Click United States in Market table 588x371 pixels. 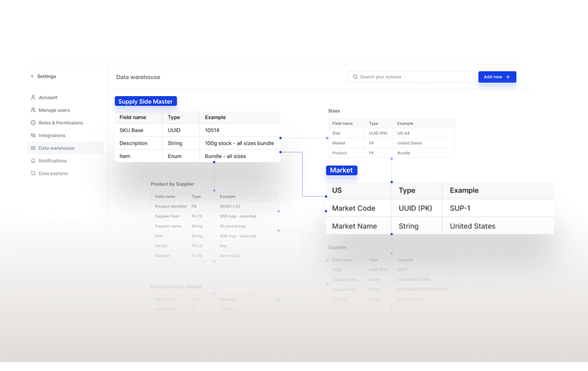tap(472, 226)
